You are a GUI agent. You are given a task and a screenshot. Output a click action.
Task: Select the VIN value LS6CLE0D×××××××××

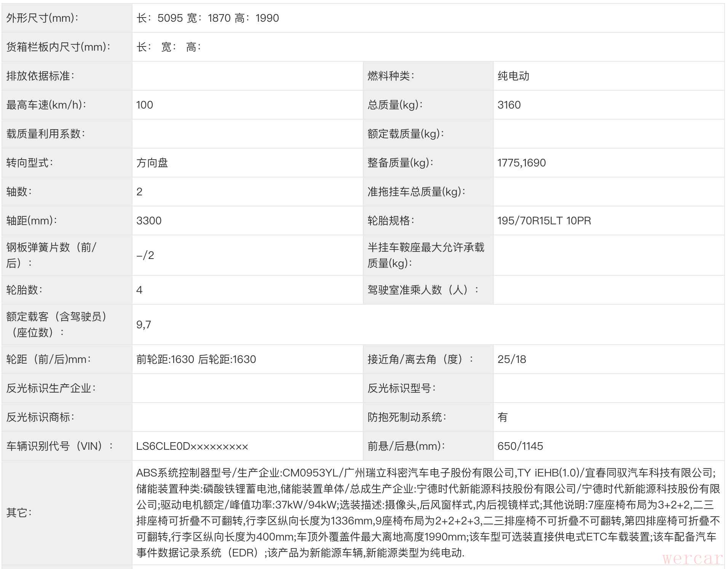point(192,446)
